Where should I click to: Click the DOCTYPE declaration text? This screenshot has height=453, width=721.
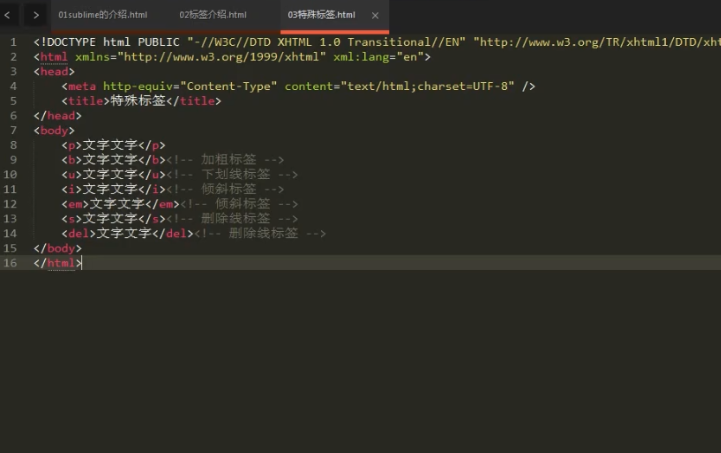click(377, 42)
